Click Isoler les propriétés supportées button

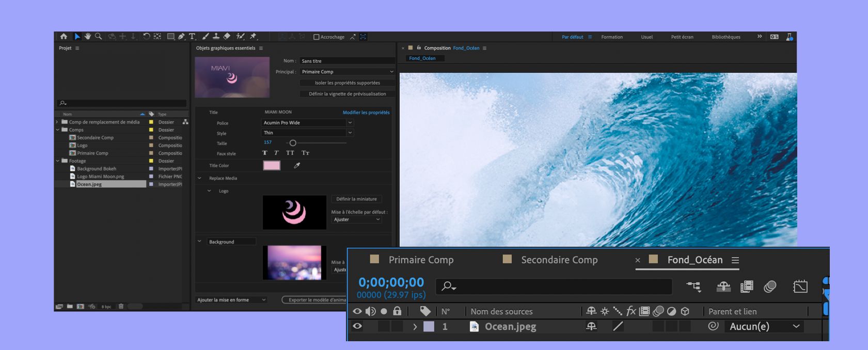click(x=348, y=83)
